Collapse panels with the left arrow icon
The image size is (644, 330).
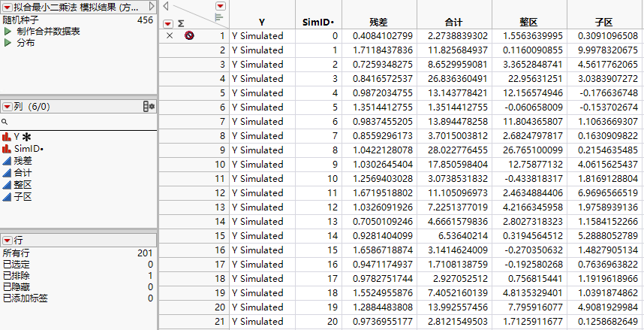(x=166, y=6)
